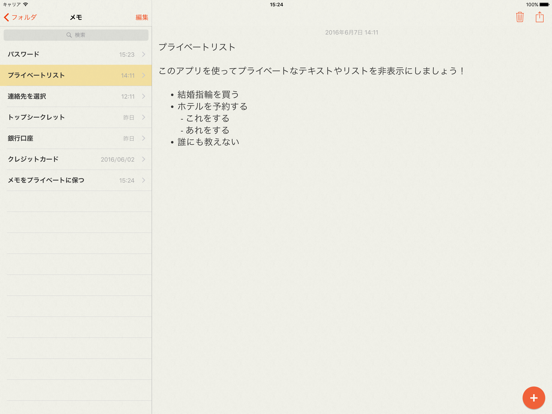Tap the chevron on 連絡先を選択 row
Viewport: 552px width, 414px height.
click(x=144, y=96)
